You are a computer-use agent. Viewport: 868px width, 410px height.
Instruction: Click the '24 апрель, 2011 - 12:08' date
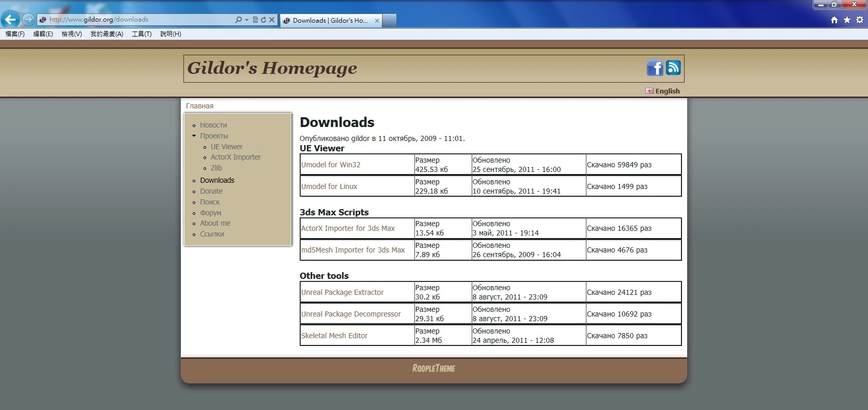(513, 340)
